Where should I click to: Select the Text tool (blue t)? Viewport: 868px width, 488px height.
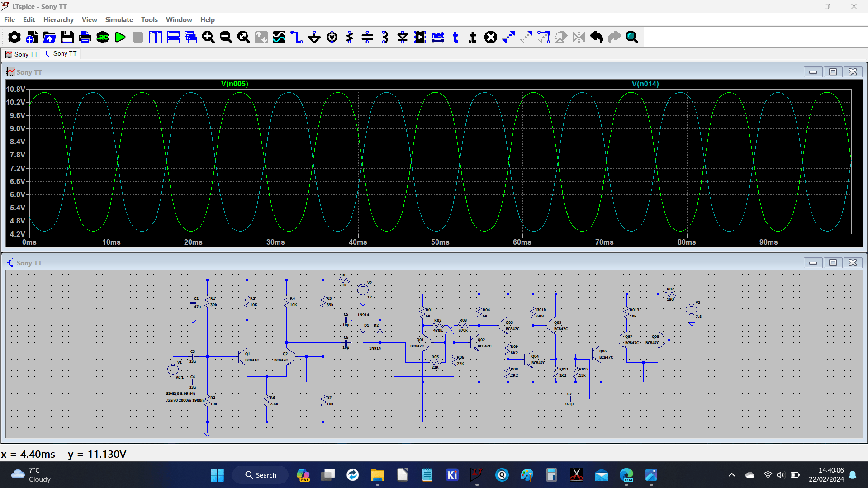(x=455, y=37)
